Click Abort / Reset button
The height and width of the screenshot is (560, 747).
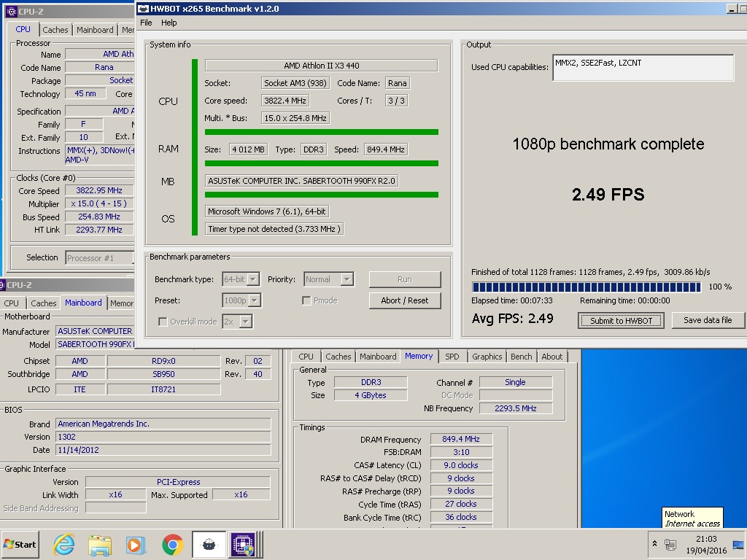click(x=405, y=300)
